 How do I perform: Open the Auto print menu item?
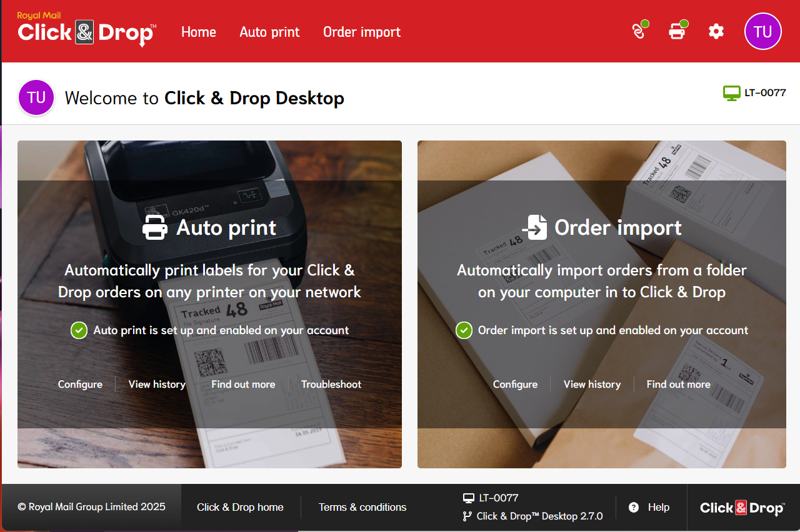(x=269, y=32)
